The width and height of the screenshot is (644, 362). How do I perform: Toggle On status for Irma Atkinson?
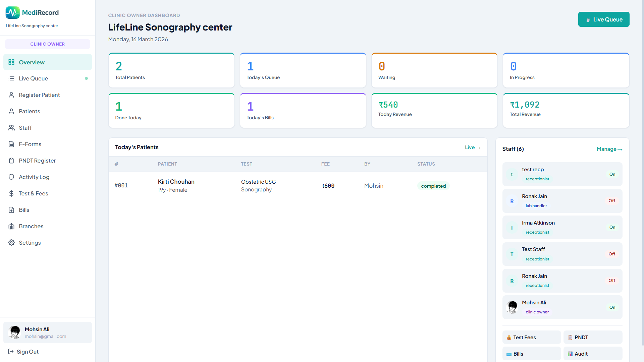click(612, 227)
